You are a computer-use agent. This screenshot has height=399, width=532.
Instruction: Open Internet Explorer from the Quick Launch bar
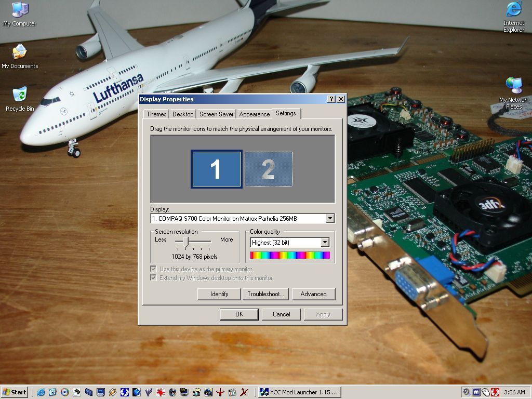41,392
